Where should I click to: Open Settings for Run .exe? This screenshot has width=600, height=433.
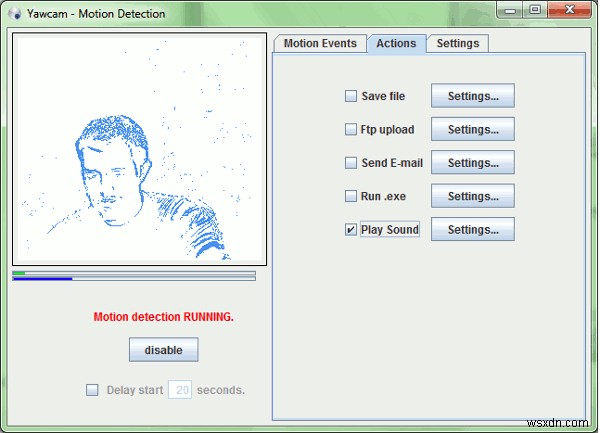click(x=473, y=196)
